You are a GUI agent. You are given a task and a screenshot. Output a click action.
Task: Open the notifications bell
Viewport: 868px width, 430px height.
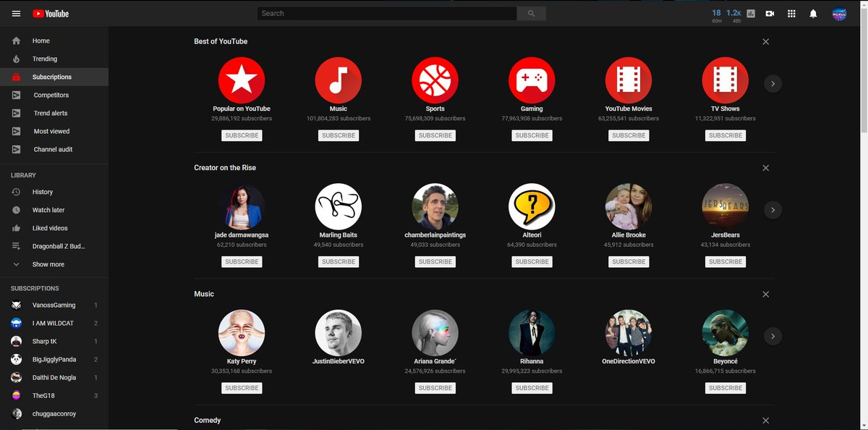pyautogui.click(x=813, y=13)
